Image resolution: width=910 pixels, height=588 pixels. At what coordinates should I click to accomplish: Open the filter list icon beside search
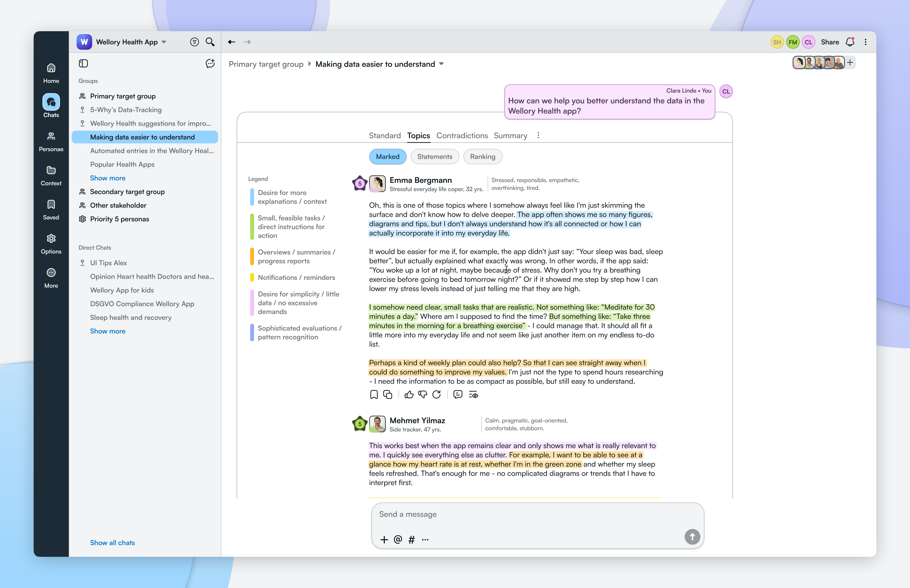tap(194, 42)
